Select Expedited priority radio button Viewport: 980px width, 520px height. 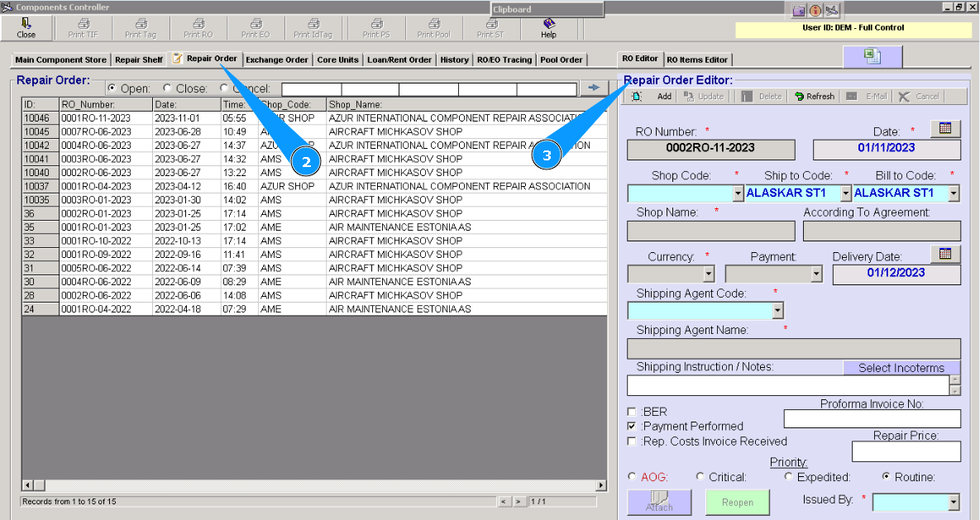click(789, 476)
